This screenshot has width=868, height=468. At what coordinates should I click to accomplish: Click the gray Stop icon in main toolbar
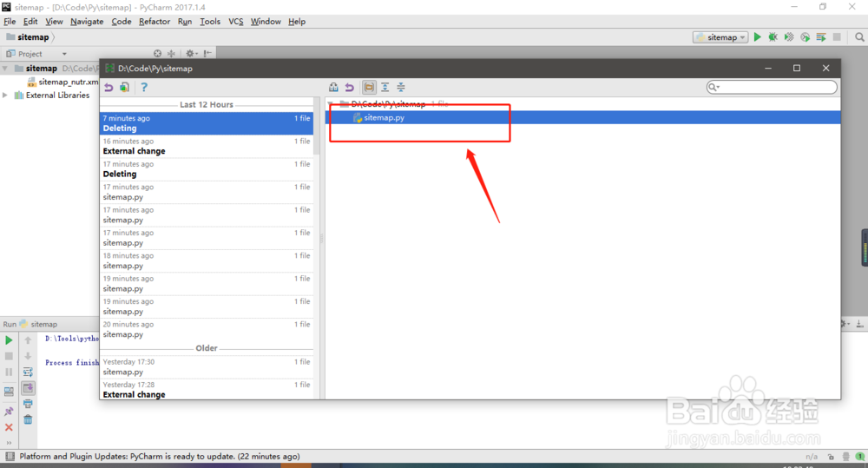(x=837, y=37)
